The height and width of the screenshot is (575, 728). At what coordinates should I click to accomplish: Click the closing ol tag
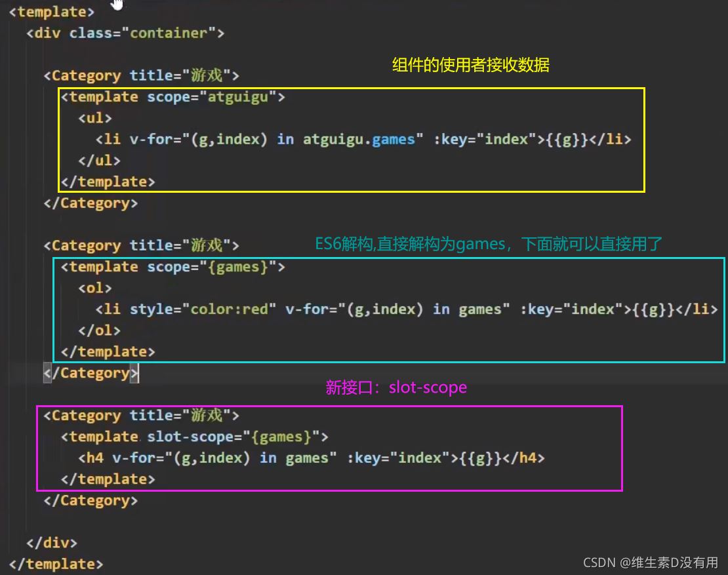point(99,330)
